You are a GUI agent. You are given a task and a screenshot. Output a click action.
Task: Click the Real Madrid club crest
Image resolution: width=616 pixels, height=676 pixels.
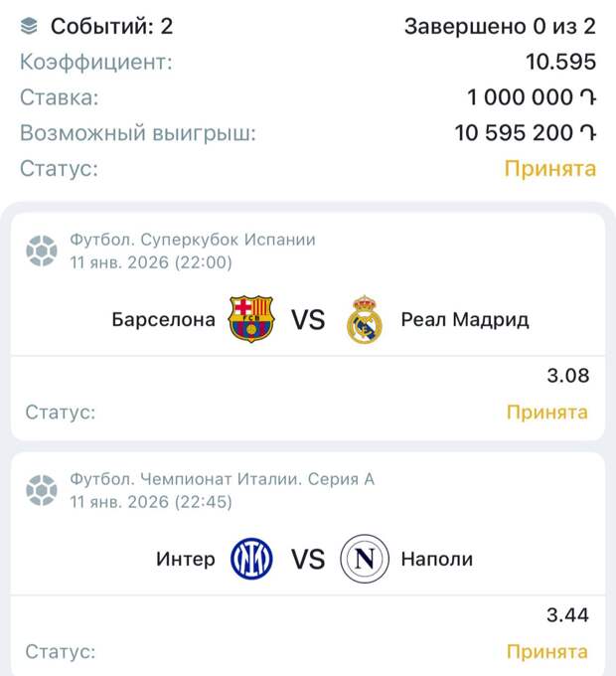pos(365,320)
